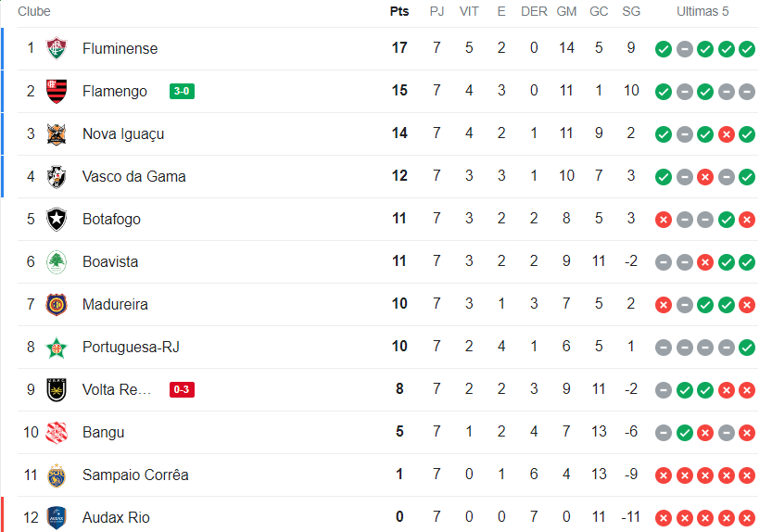772x532 pixels.
Task: Click the Ultimas 5 column header
Action: click(702, 12)
